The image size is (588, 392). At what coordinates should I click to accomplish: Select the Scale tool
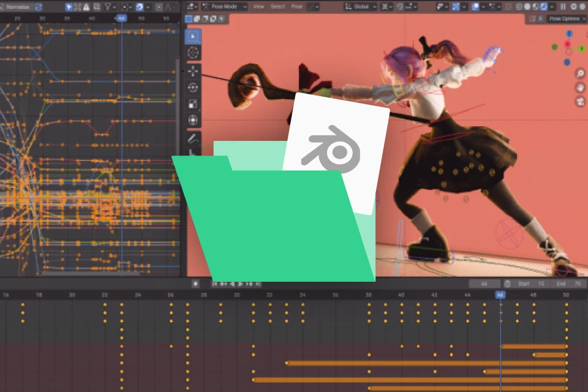point(193,104)
